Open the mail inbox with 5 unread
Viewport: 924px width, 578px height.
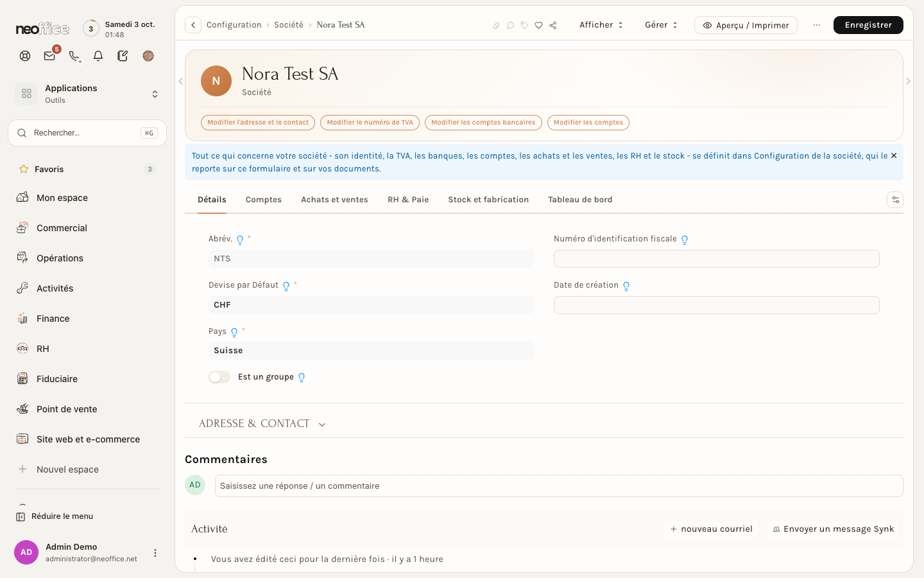[49, 56]
